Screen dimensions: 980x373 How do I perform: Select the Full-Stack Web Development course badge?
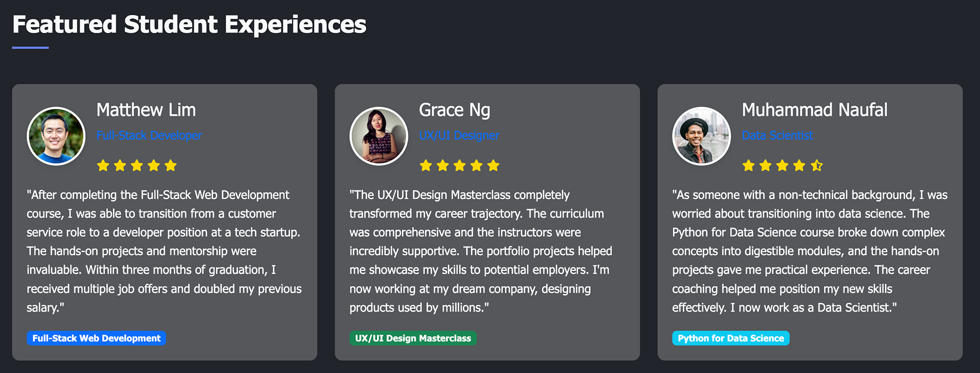[96, 338]
